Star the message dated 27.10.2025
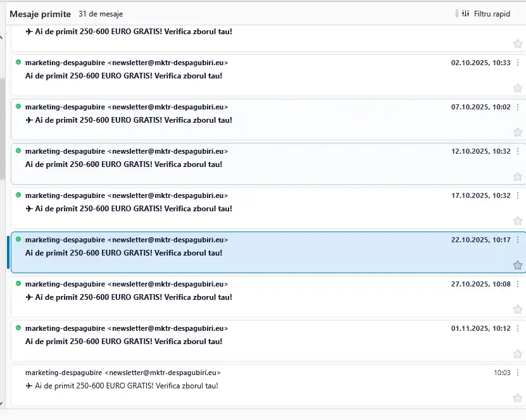The height and width of the screenshot is (420, 526). coord(518,309)
